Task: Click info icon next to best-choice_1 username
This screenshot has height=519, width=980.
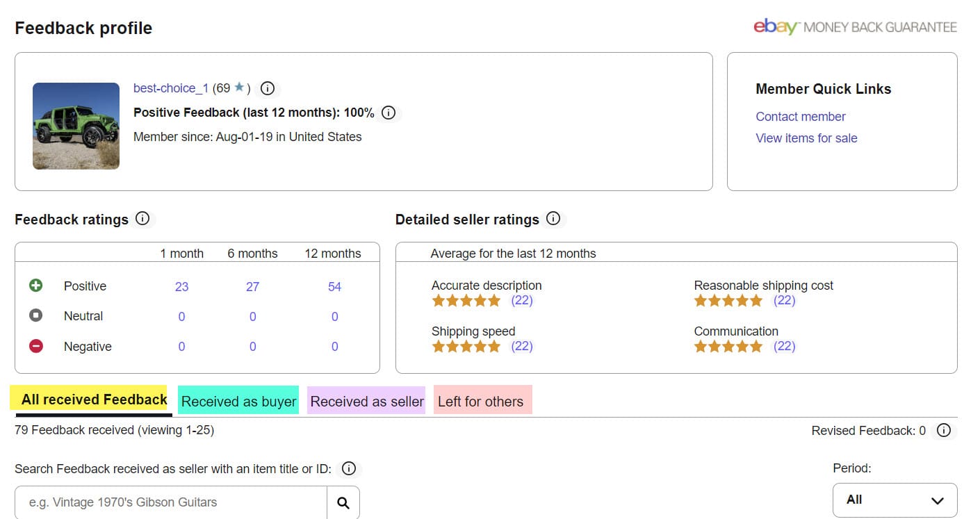Action: tap(268, 88)
